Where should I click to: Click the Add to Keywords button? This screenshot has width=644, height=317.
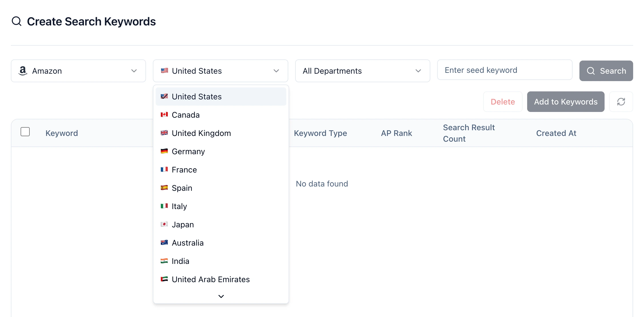click(x=566, y=102)
